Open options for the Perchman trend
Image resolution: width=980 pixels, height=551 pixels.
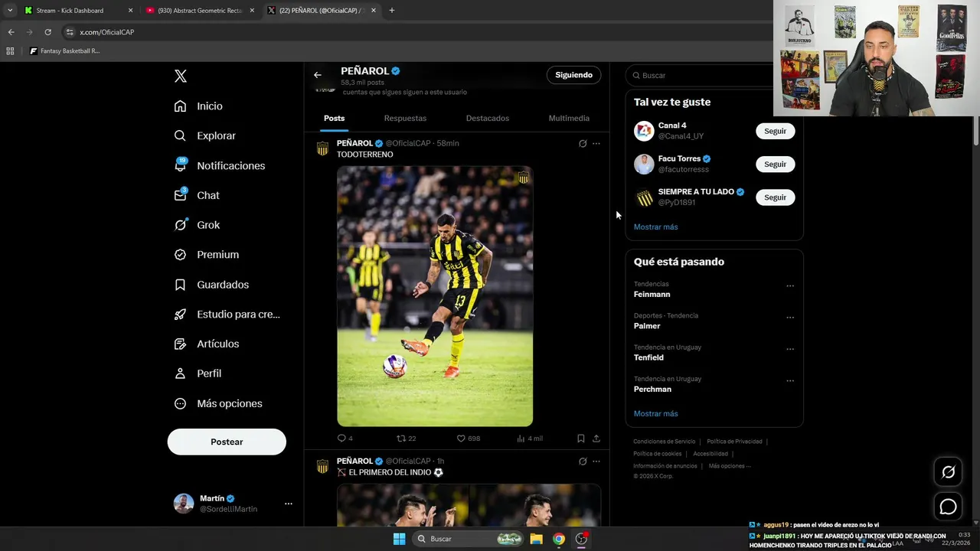point(790,381)
